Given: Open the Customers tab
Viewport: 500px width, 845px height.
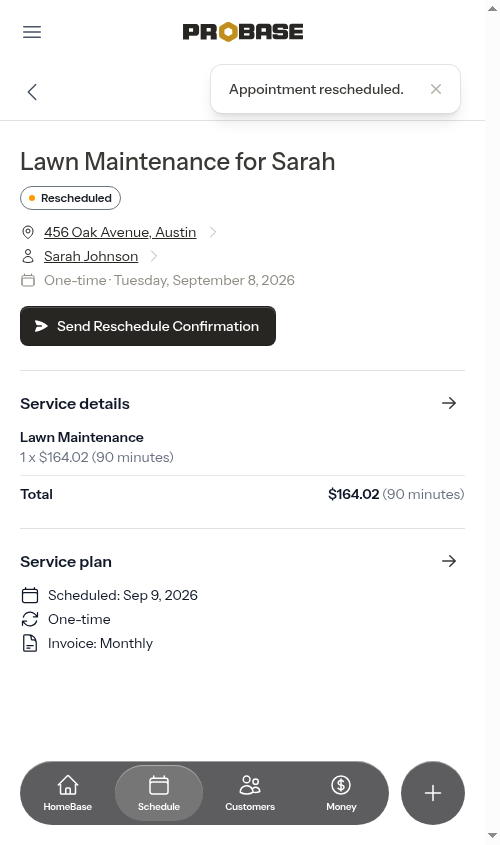Looking at the screenshot, I should (250, 793).
